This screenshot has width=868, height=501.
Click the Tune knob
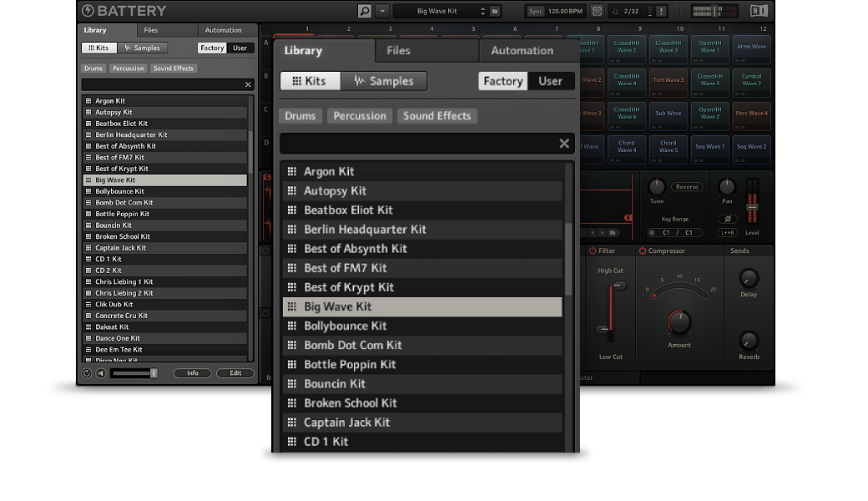pyautogui.click(x=657, y=186)
